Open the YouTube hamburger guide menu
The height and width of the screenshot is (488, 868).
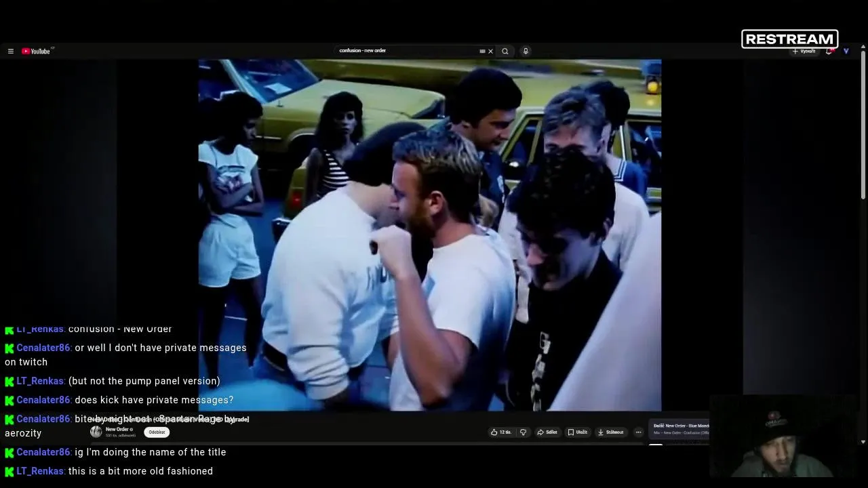[11, 51]
